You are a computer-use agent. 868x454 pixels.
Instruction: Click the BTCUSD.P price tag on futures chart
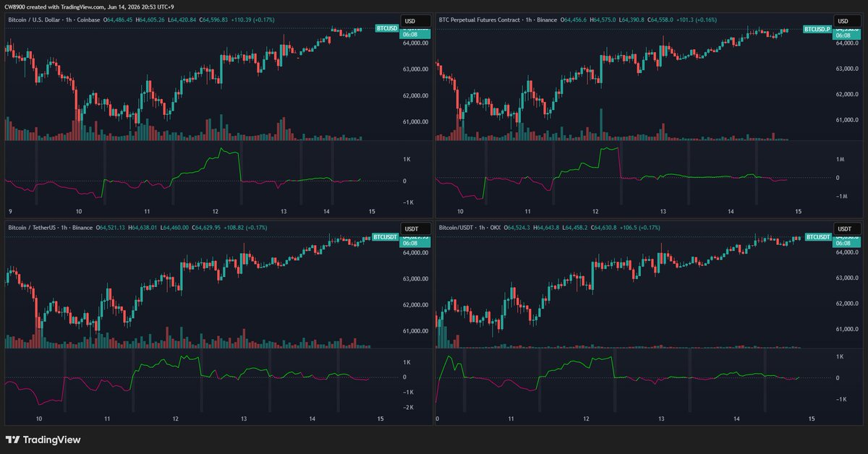[816, 29]
